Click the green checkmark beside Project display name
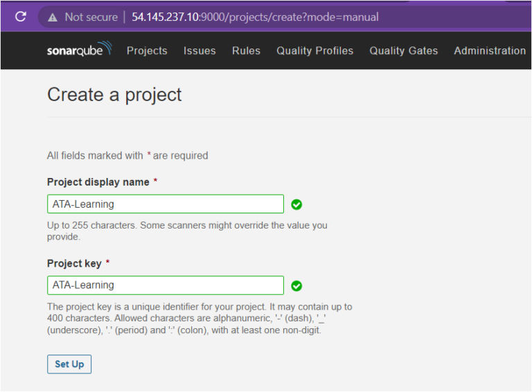 [296, 204]
